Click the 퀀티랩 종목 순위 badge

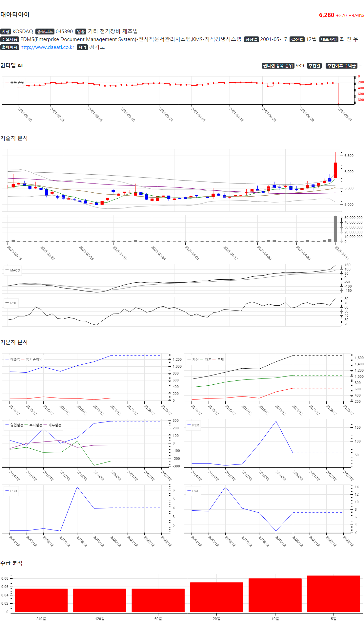pyautogui.click(x=278, y=66)
